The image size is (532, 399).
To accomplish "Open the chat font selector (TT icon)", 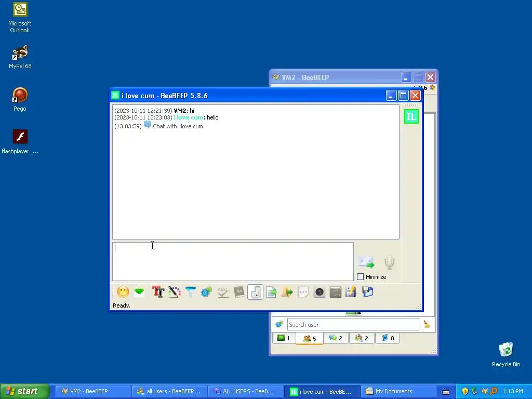I will click(158, 292).
